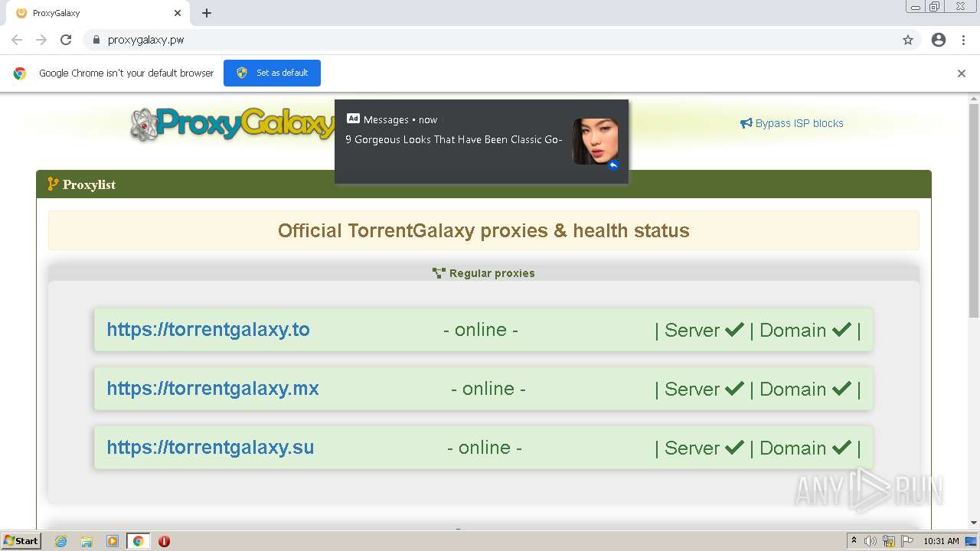
Task: Click the ad notification face thumbnail
Action: tap(596, 142)
